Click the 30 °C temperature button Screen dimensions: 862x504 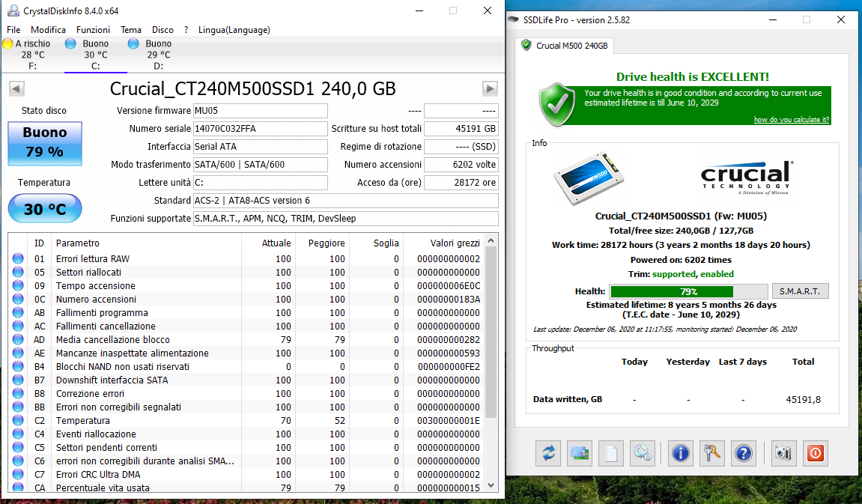[44, 208]
